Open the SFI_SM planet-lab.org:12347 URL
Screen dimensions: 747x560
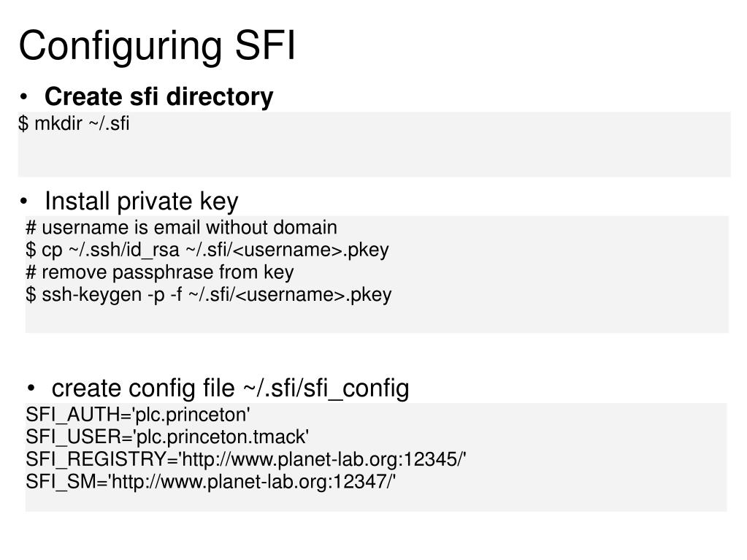(x=253, y=481)
